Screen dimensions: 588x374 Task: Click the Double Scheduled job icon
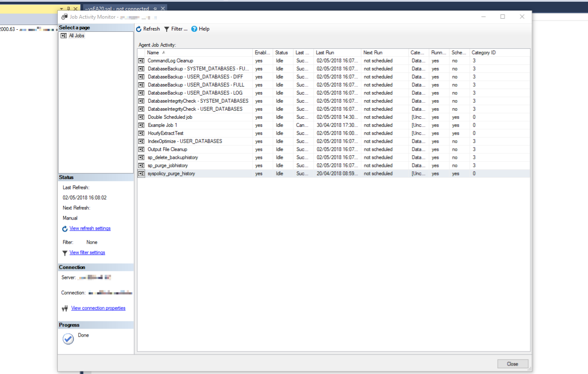click(142, 117)
